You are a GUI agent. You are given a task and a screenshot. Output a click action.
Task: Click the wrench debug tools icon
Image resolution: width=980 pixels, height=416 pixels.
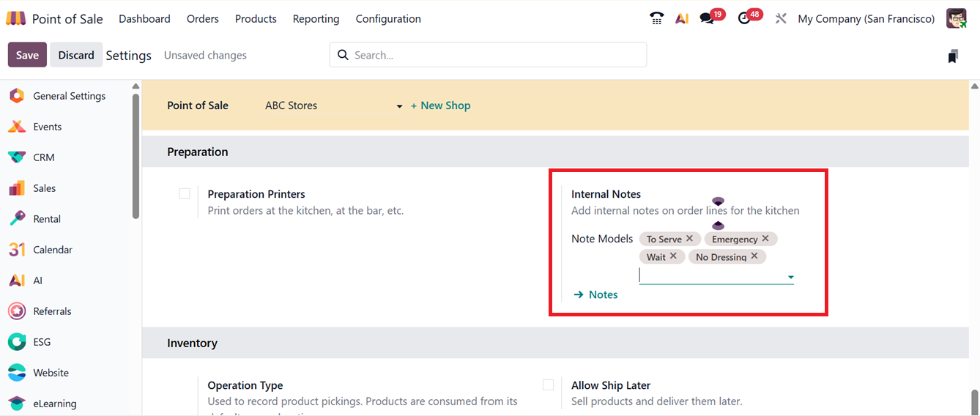coord(781,19)
